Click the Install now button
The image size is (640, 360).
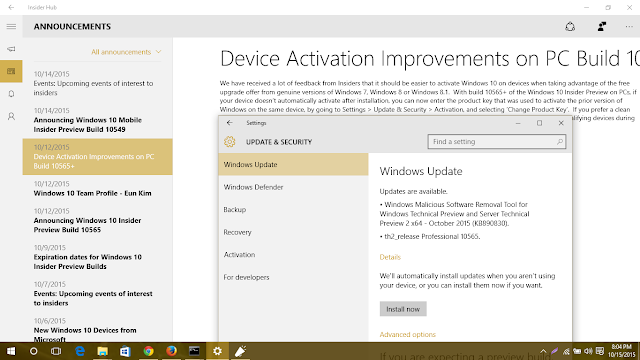click(403, 309)
